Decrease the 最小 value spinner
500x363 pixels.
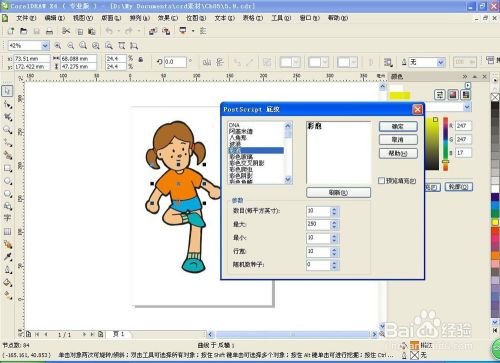click(x=334, y=241)
